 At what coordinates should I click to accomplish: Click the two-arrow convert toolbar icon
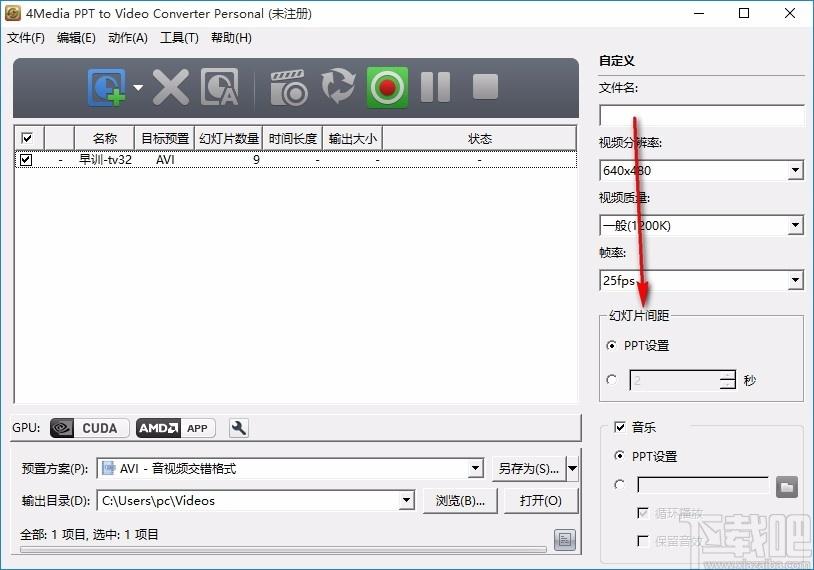tap(338, 86)
